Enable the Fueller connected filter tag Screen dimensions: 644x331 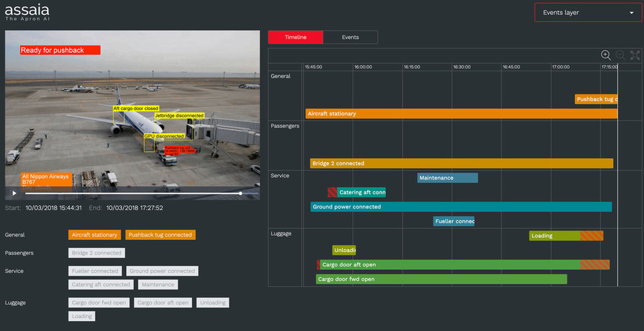(95, 271)
